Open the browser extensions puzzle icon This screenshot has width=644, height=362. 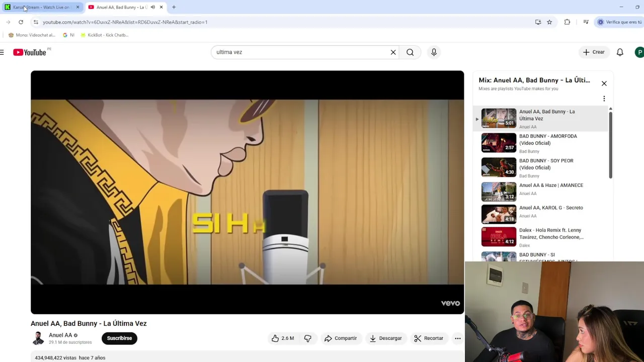click(567, 22)
